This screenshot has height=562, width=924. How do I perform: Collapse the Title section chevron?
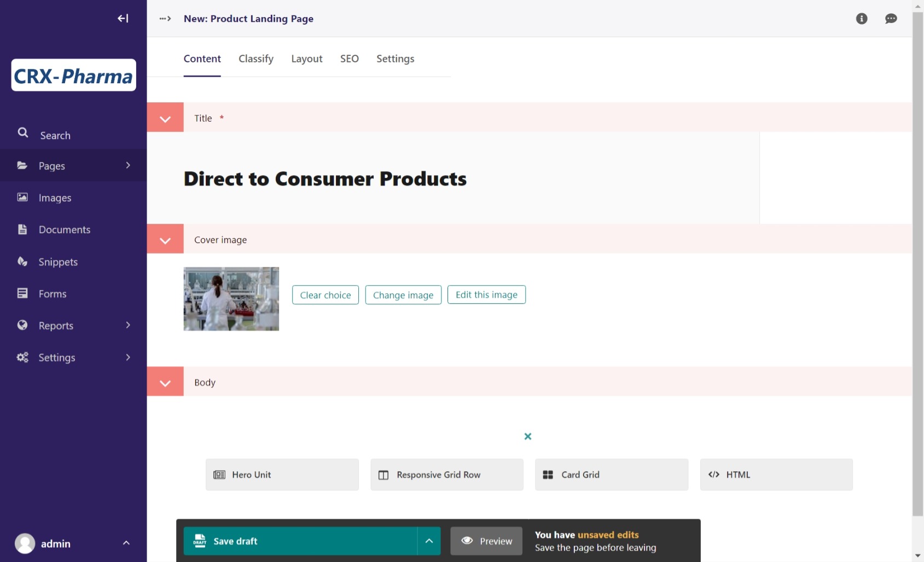pos(165,118)
